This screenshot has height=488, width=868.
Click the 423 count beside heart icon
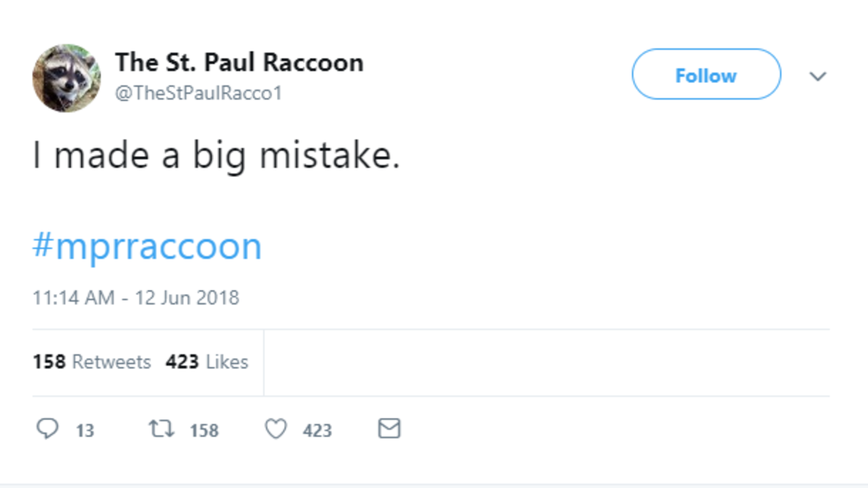318,431
